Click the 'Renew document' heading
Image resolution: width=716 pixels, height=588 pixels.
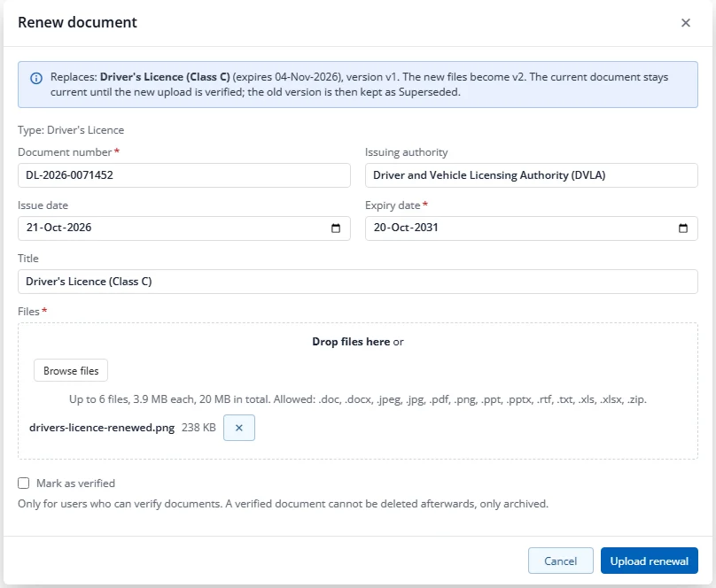pos(77,22)
